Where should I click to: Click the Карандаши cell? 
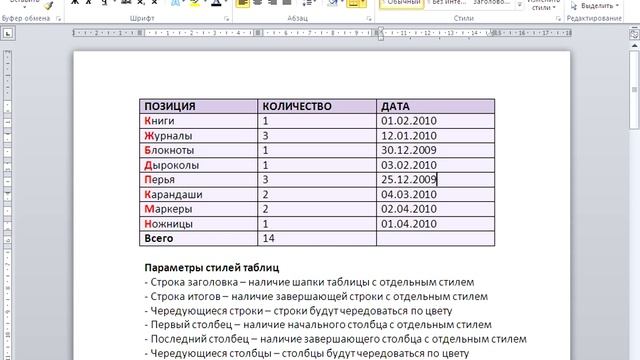[x=198, y=194]
